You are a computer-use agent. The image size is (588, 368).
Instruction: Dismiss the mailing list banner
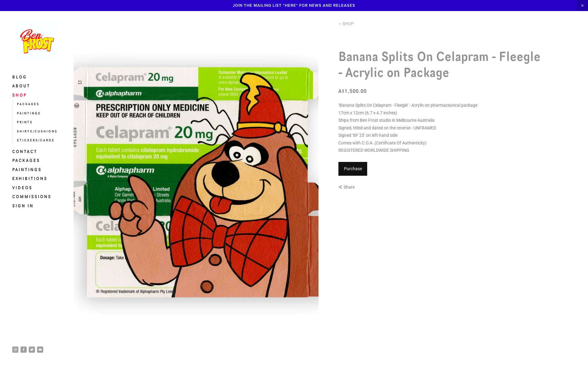(582, 6)
